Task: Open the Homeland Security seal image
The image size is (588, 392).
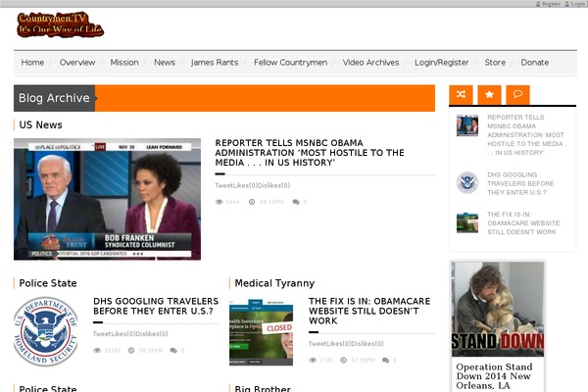Action: (46, 331)
